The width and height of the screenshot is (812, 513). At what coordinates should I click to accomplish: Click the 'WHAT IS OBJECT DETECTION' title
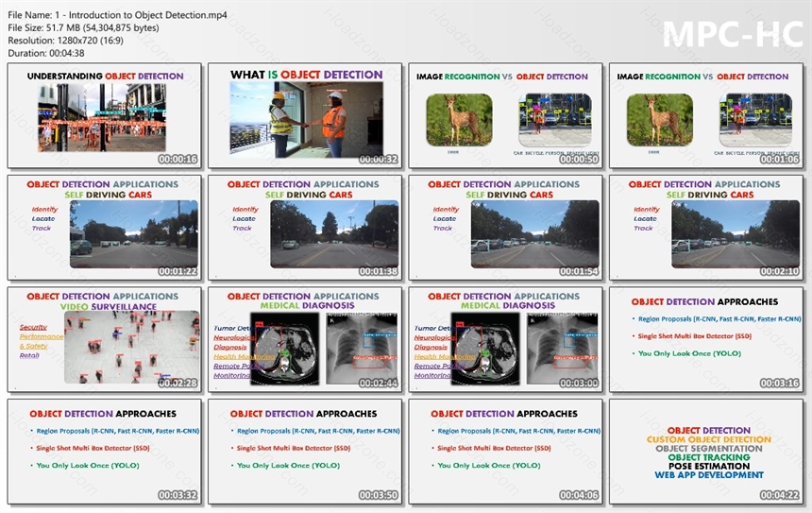(x=307, y=75)
